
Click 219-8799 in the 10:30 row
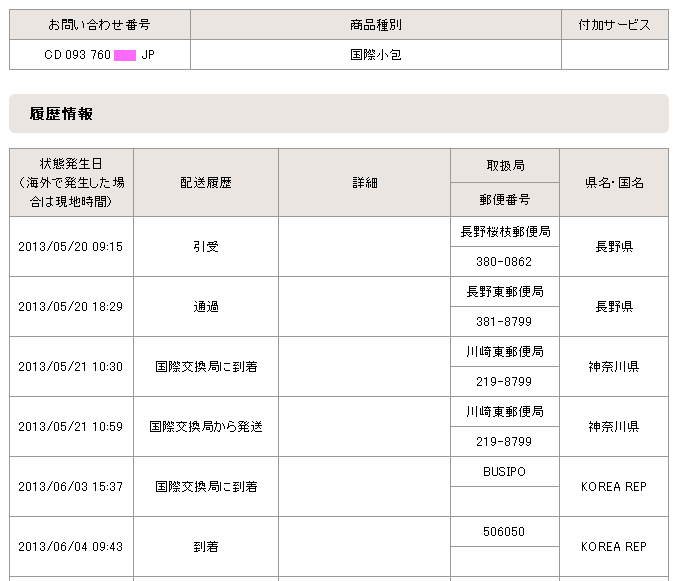pos(504,382)
